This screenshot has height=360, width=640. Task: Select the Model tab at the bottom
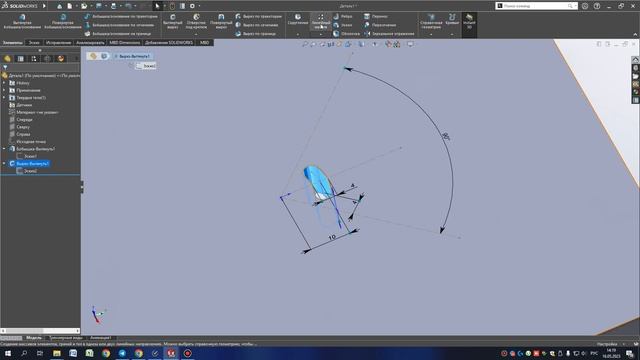(x=34, y=338)
